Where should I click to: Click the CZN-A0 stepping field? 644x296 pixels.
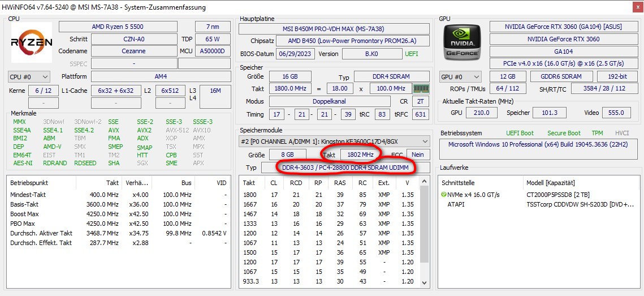[x=134, y=40]
